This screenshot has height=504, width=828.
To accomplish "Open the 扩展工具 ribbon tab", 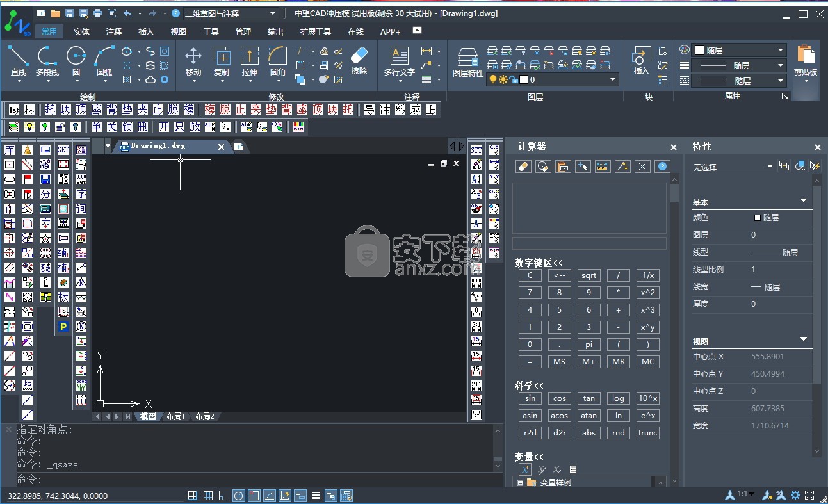I will [316, 31].
